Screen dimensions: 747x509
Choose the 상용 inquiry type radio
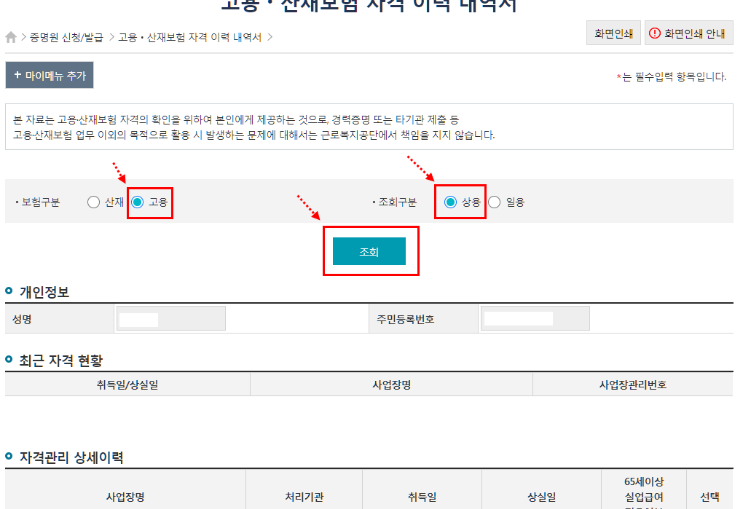pos(450,202)
